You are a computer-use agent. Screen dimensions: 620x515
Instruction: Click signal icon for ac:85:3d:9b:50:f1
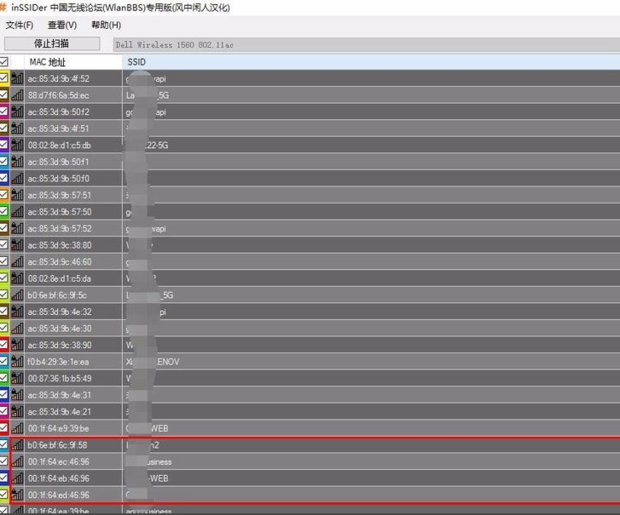(x=17, y=162)
